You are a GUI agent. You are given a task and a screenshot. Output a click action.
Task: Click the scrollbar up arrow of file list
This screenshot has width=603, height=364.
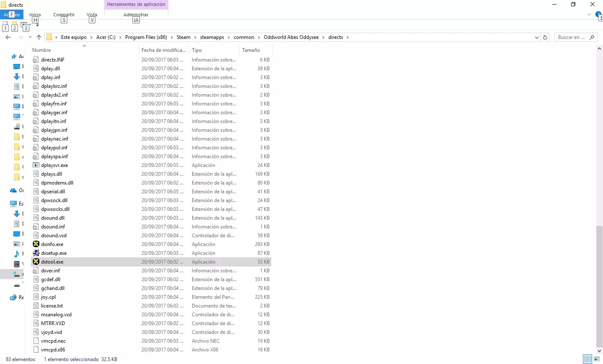[600, 49]
